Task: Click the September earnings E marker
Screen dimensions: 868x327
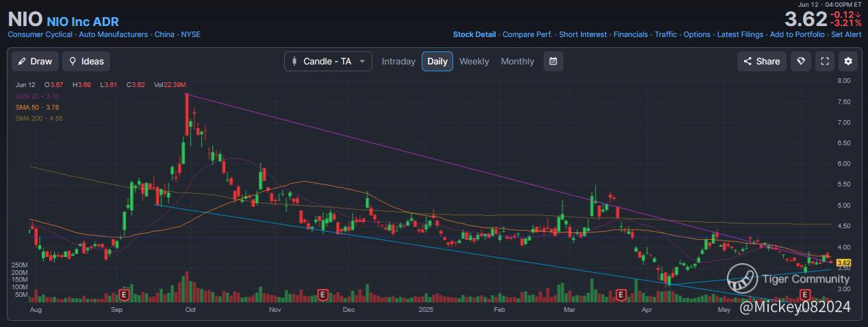Action: [124, 294]
